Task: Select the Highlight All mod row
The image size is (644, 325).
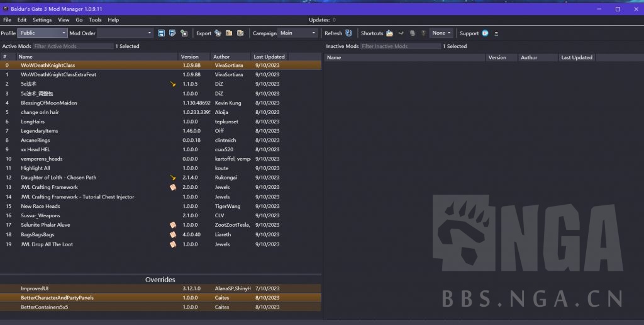Action: coord(160,168)
